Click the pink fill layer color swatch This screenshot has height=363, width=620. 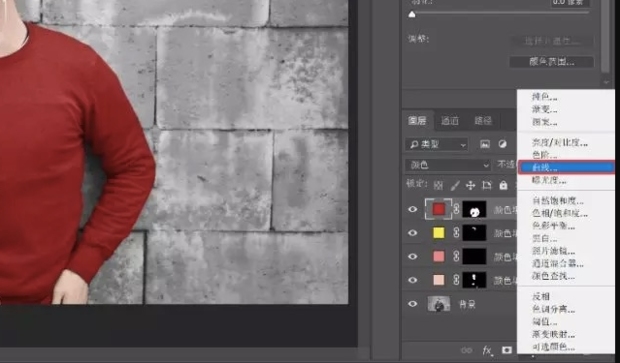(439, 257)
